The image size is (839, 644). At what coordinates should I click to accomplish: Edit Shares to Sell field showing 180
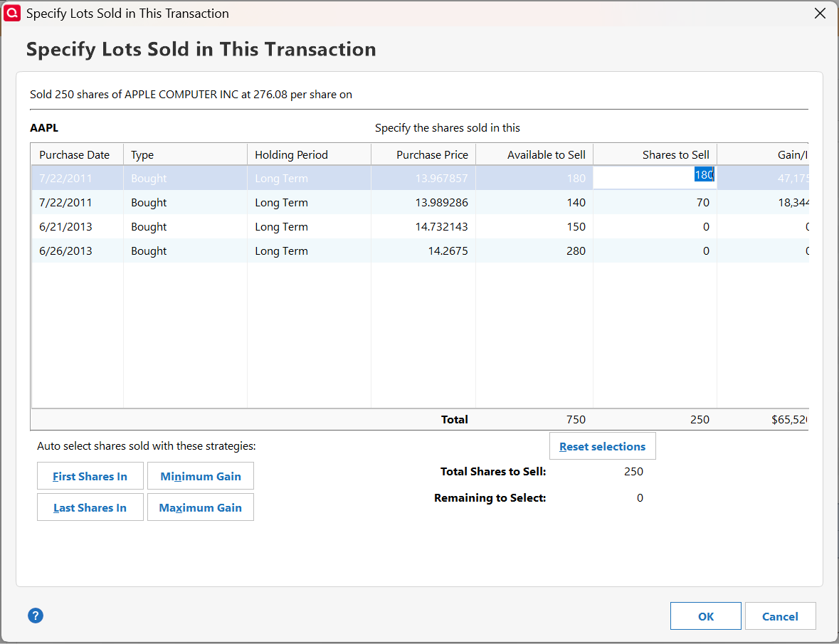coord(655,178)
